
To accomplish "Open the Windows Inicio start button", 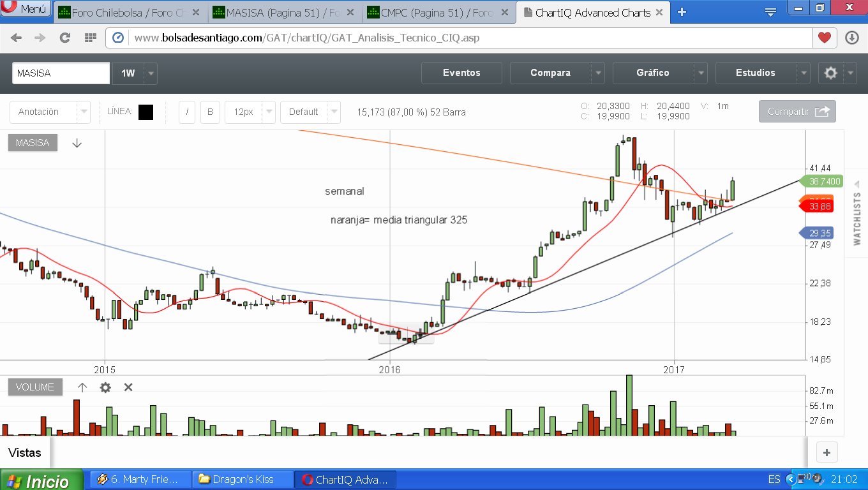I will [41, 480].
